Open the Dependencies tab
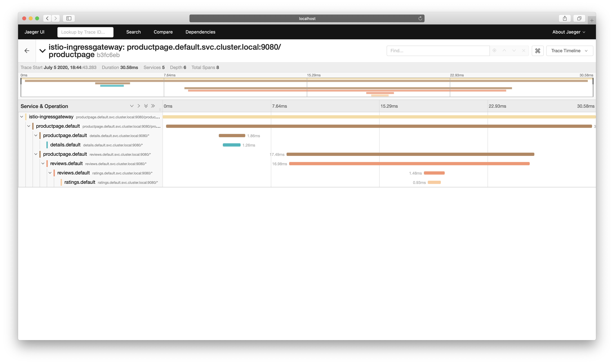Viewport: 614px width, 364px height. [x=200, y=32]
